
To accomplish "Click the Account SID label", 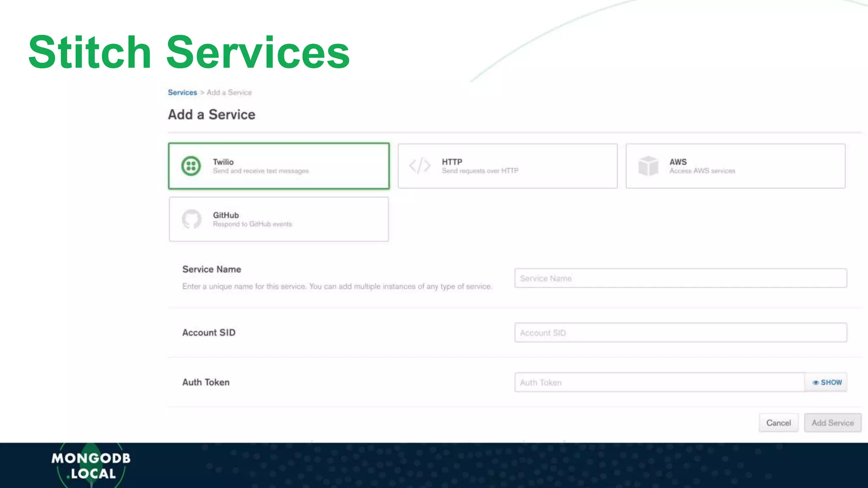I will 209,333.
